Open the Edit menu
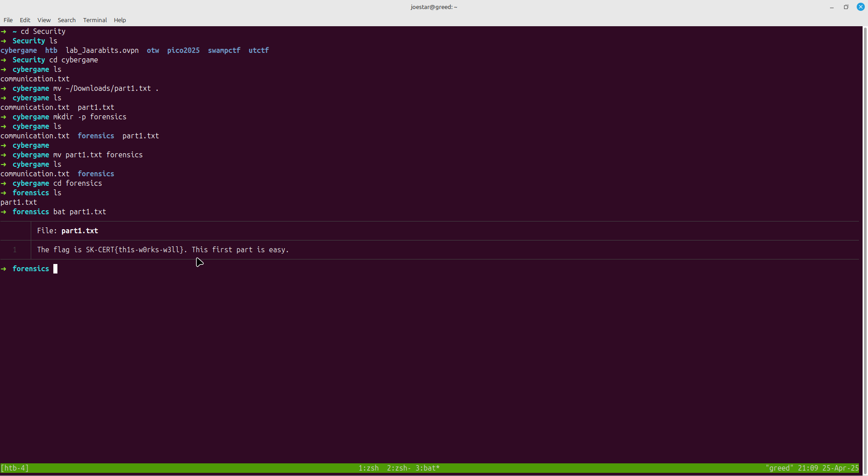This screenshot has height=476, width=868. pos(25,20)
